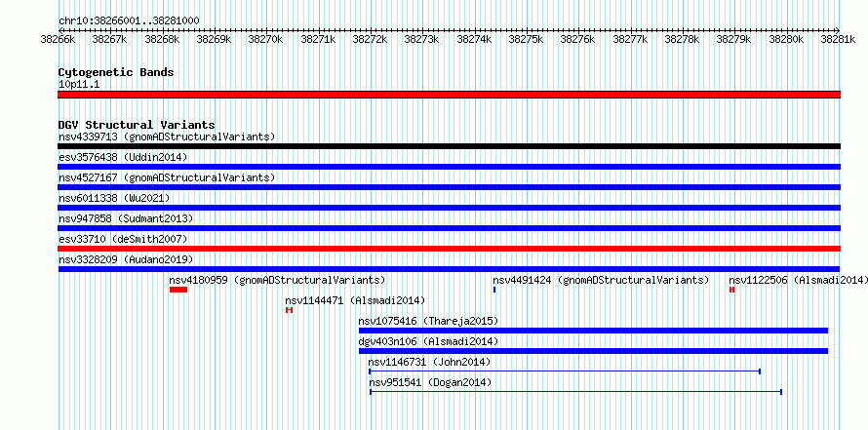Screen dimensions: 868x430
Task: Open the nsv4180959 gnomADStructuralVariants label
Action: [278, 280]
